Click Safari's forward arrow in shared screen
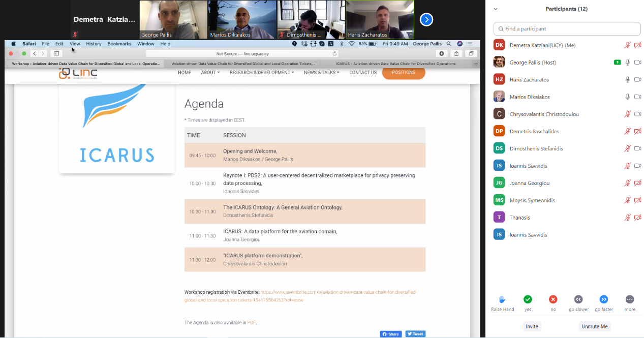Viewport: 644px width, 338px height. (x=43, y=53)
